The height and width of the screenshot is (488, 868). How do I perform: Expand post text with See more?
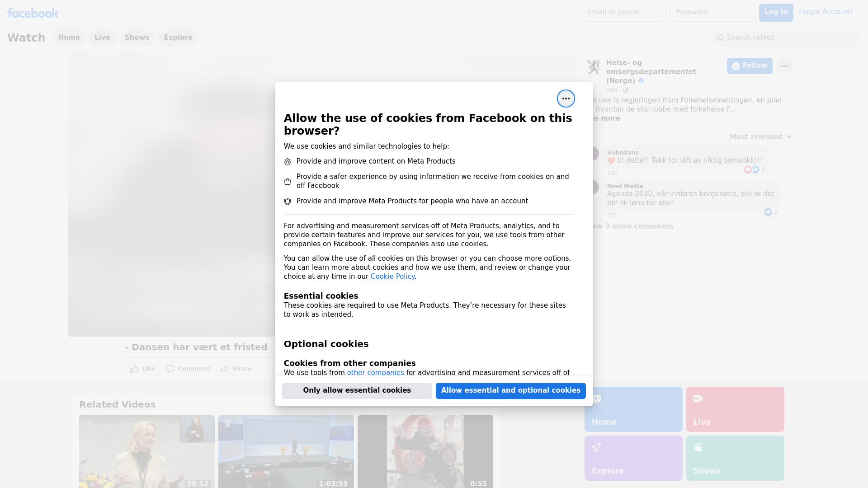pyautogui.click(x=606, y=118)
